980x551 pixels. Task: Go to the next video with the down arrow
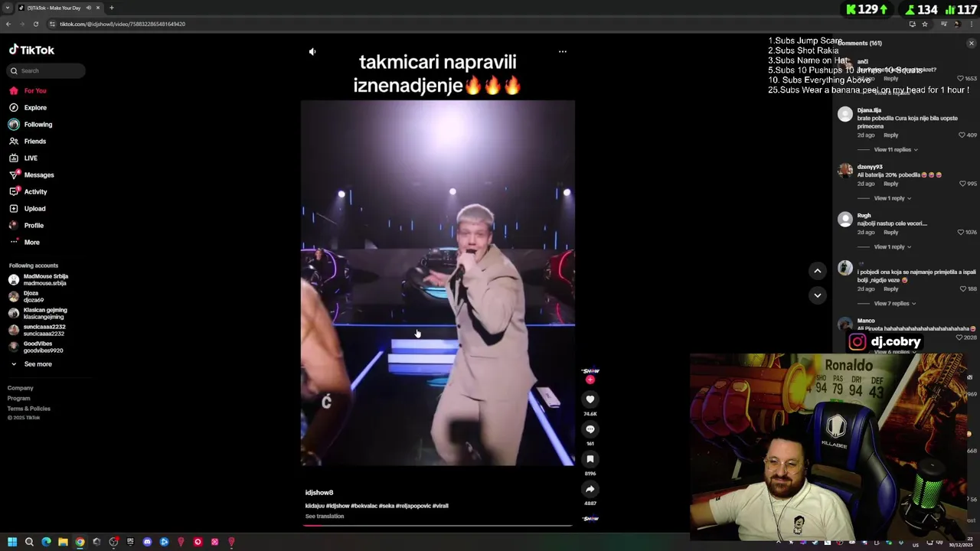818,295
